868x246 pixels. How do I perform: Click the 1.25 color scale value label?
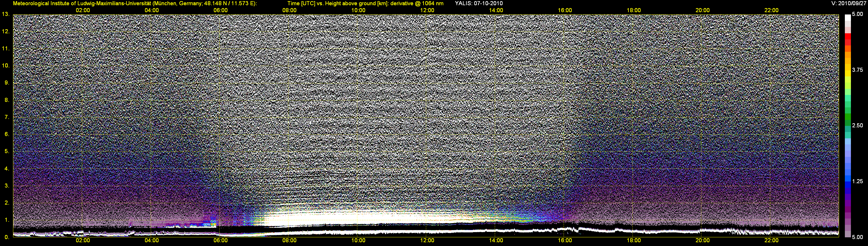[x=857, y=181]
